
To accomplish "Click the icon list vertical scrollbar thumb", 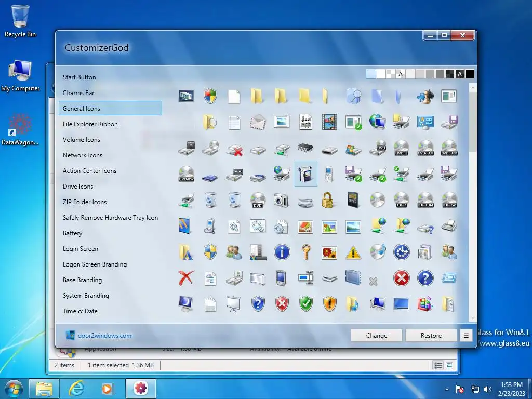I will (473, 122).
